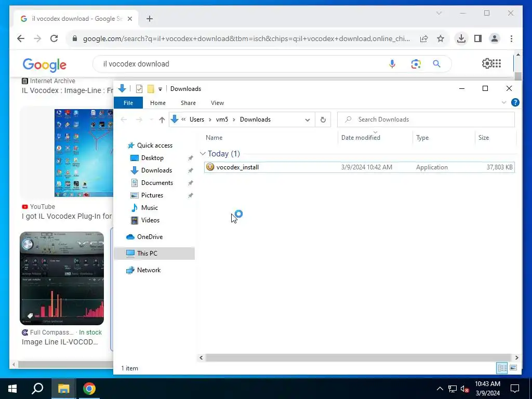Click File Explorer on the taskbar
The image size is (532, 399).
click(x=63, y=389)
